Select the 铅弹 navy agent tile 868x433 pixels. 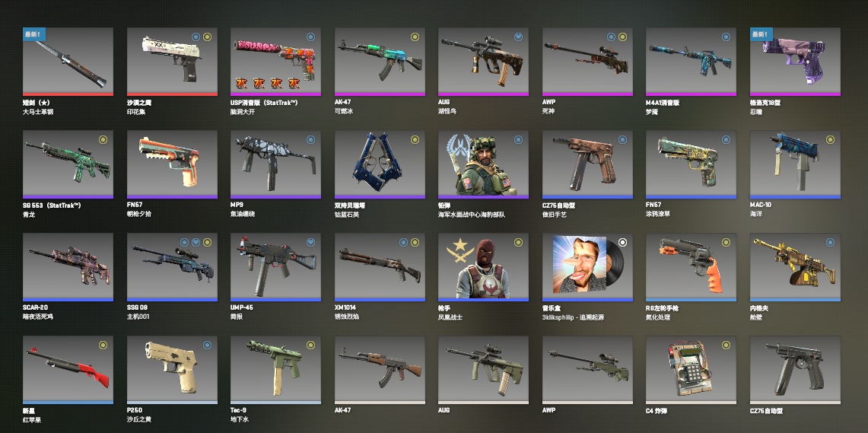483,164
